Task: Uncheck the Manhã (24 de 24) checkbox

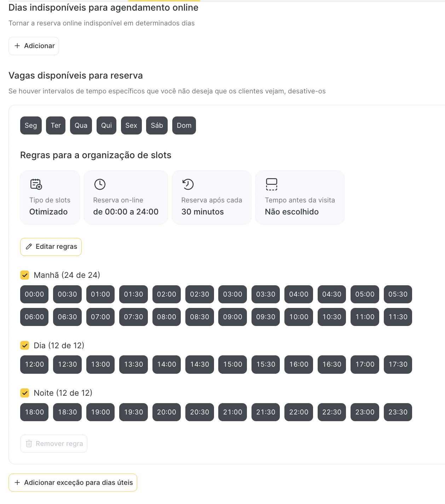Action: coord(25,275)
